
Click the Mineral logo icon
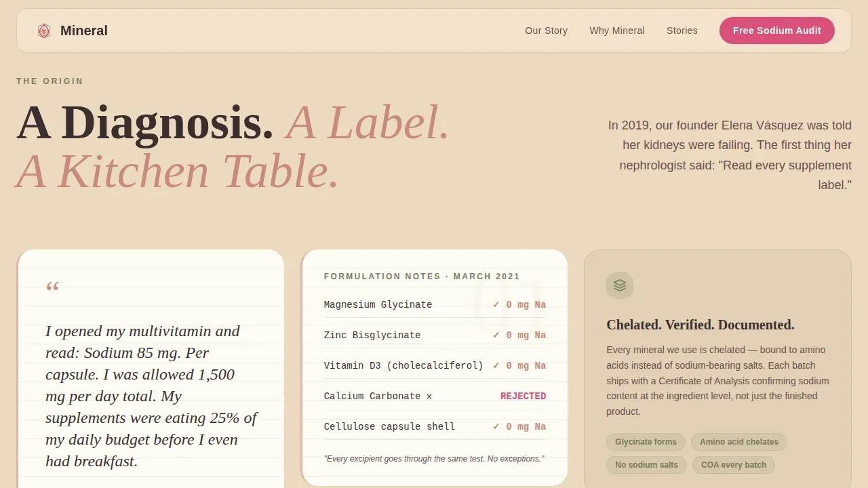(44, 30)
